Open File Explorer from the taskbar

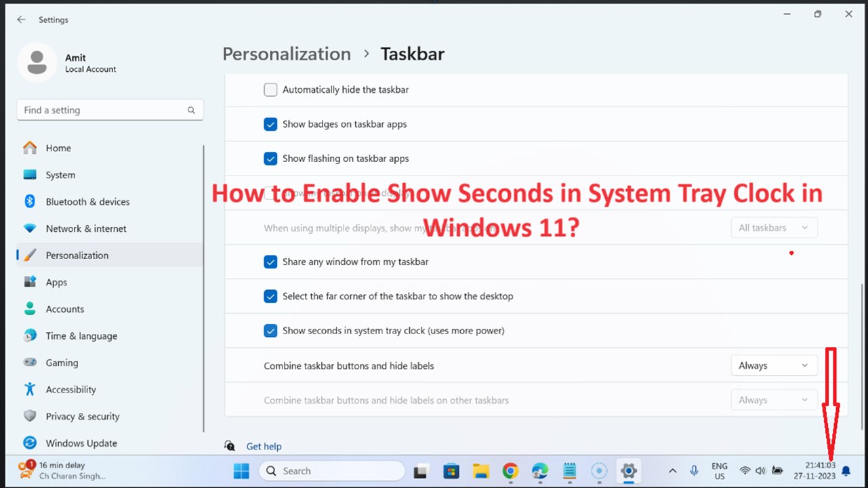pos(481,471)
